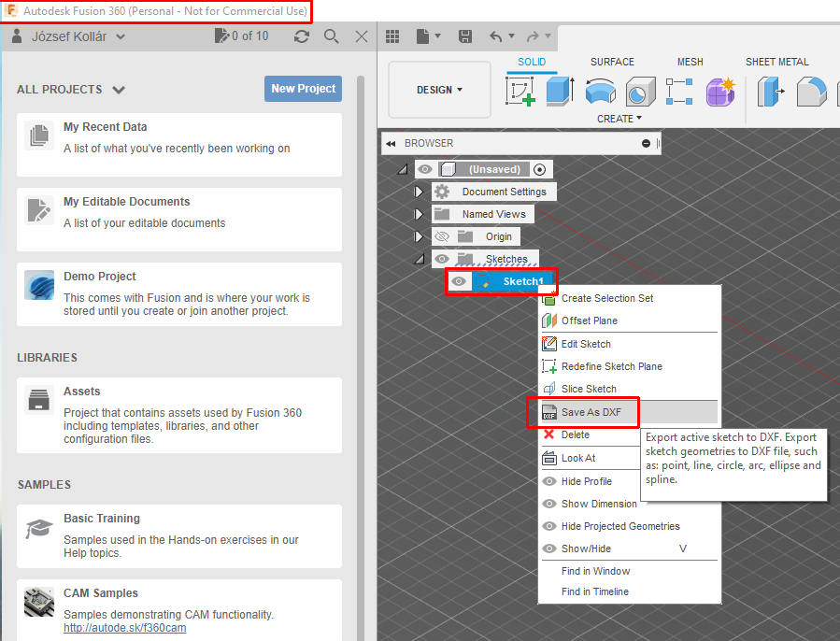
Task: Refresh the data panel
Action: [302, 36]
